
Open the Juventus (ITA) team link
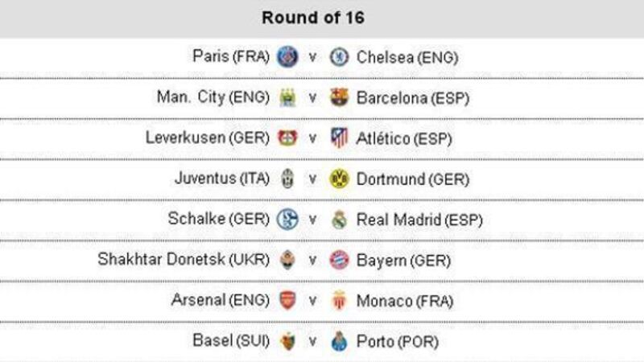point(222,179)
